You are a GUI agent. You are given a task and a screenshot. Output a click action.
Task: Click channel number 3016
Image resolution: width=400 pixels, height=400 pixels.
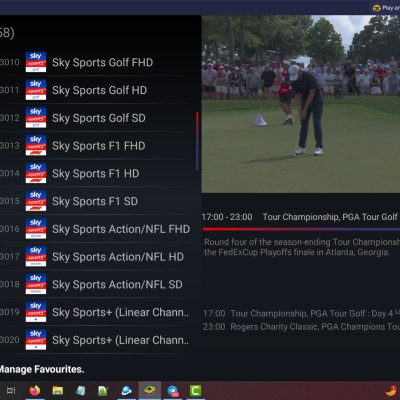pyautogui.click(x=10, y=229)
